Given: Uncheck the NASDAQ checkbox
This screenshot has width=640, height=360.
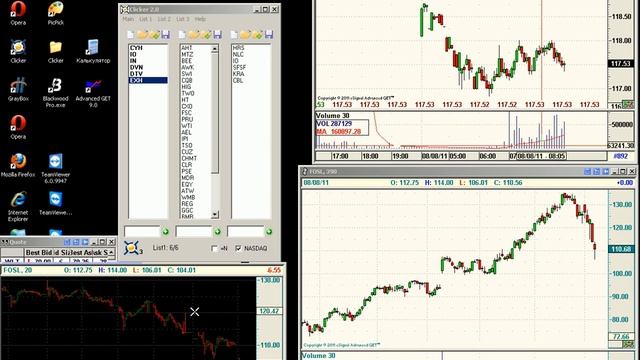Looking at the screenshot, I should pyautogui.click(x=238, y=248).
